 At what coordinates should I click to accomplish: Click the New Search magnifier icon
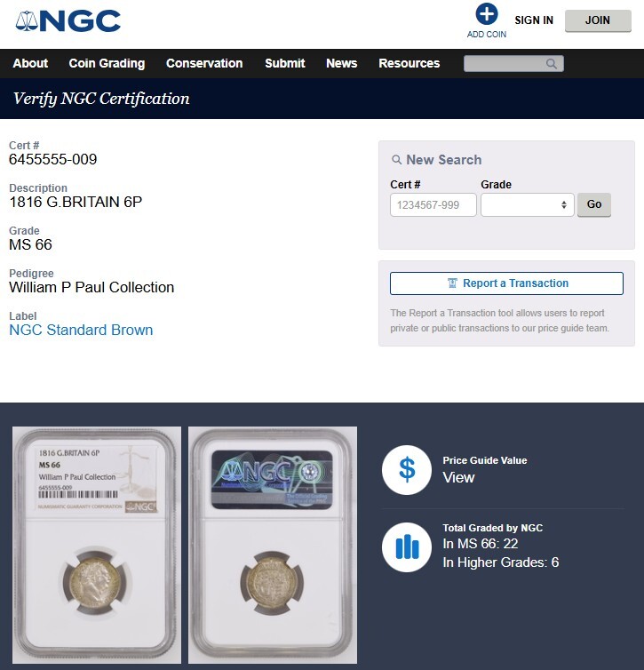point(396,160)
